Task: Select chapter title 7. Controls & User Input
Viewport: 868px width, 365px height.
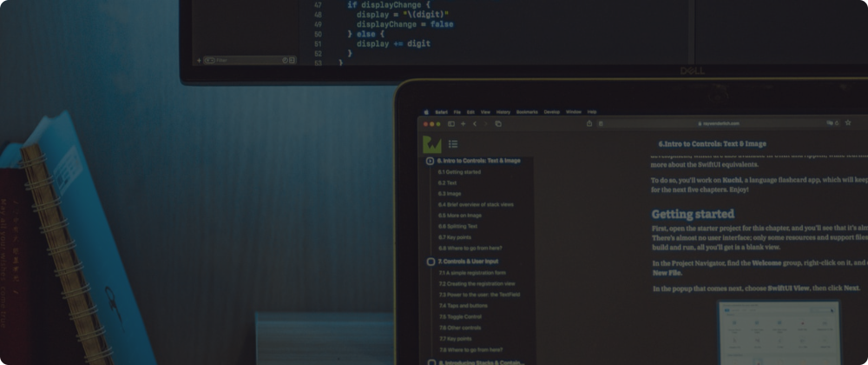Action: click(469, 262)
